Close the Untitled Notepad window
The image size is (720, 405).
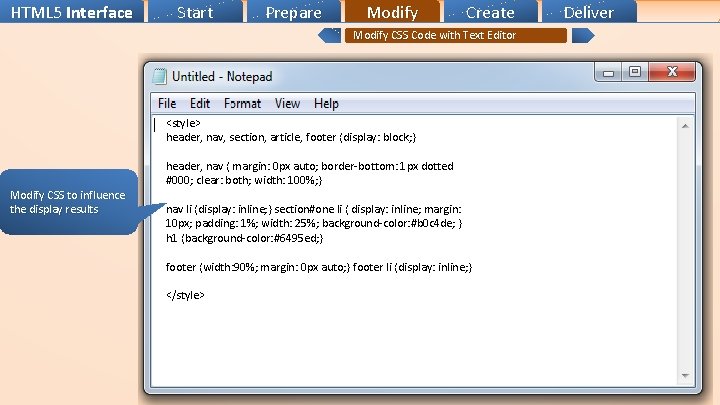pyautogui.click(x=672, y=72)
